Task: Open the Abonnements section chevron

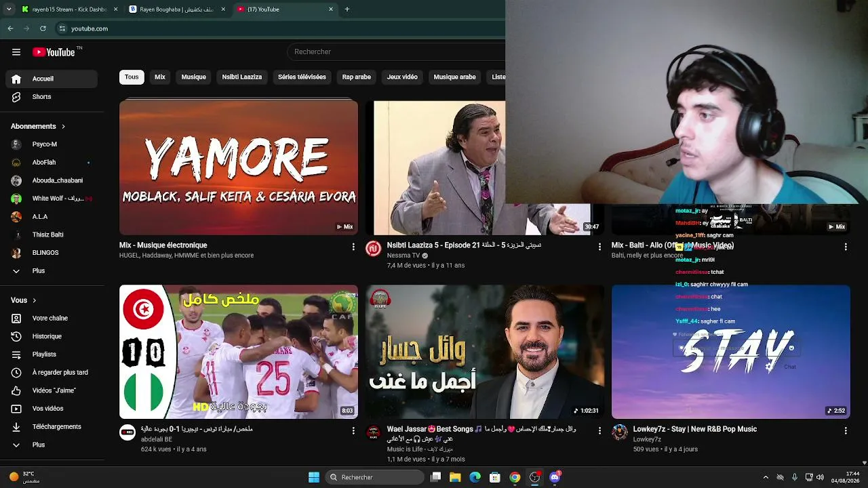Action: 64,127
